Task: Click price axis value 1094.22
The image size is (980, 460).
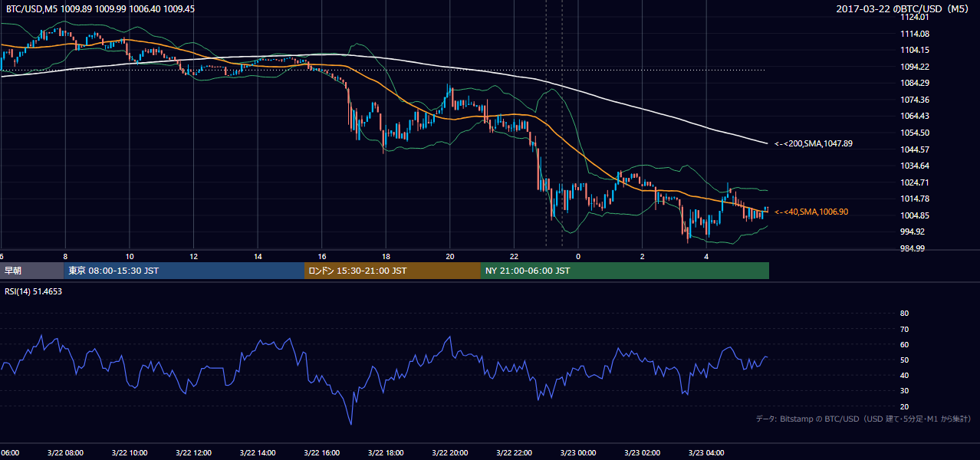Action: (x=915, y=67)
